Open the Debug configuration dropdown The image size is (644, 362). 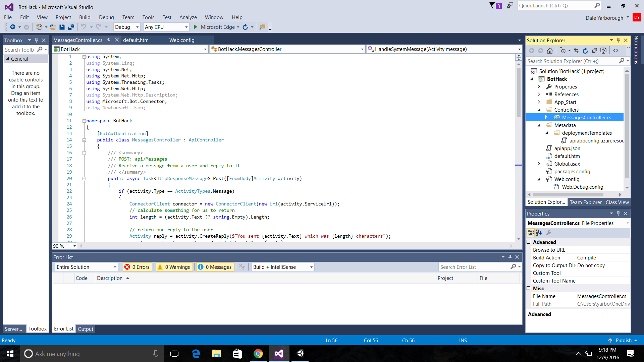pyautogui.click(x=127, y=27)
